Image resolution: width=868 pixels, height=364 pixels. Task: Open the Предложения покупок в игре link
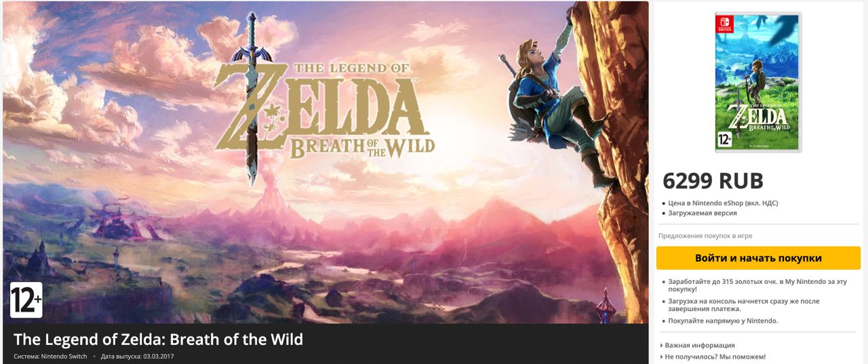705,236
